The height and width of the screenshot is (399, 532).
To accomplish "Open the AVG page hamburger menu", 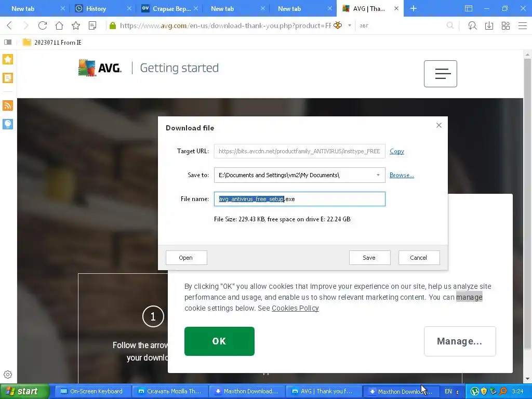I will pos(441,74).
